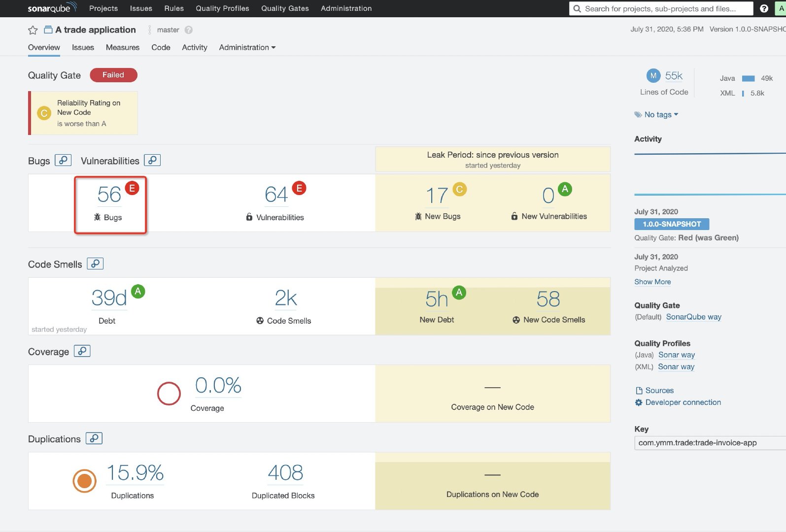Switch to the project Issues tab
The image size is (786, 532).
tap(83, 47)
